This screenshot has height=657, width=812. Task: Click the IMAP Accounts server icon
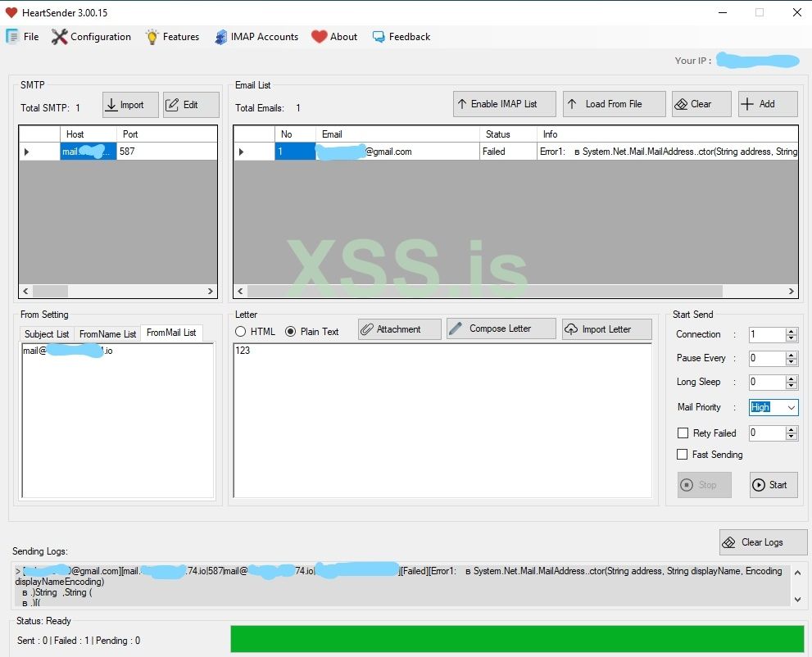(x=221, y=37)
